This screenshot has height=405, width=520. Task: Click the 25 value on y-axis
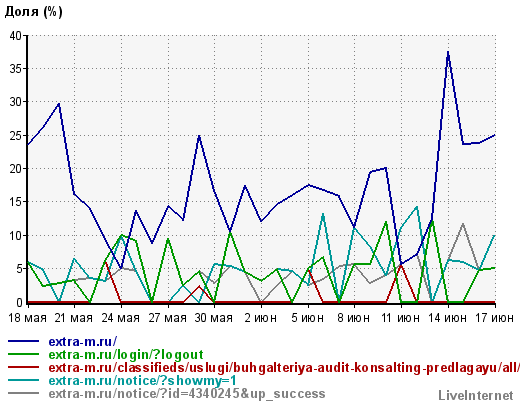[x=16, y=136]
